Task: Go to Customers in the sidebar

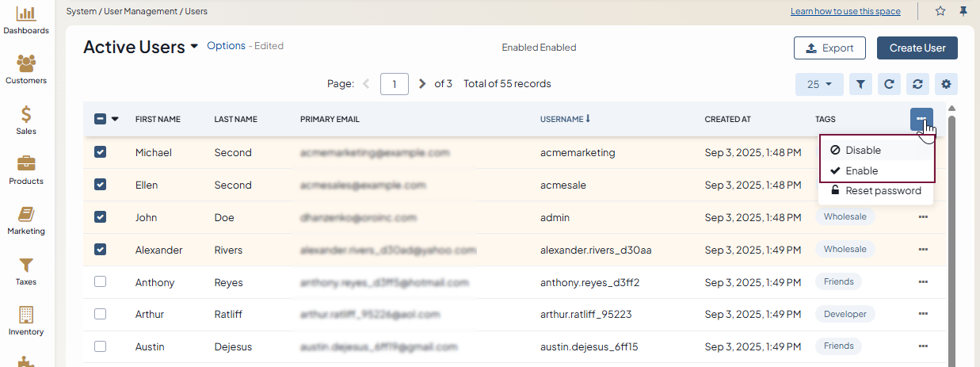Action: [26, 69]
